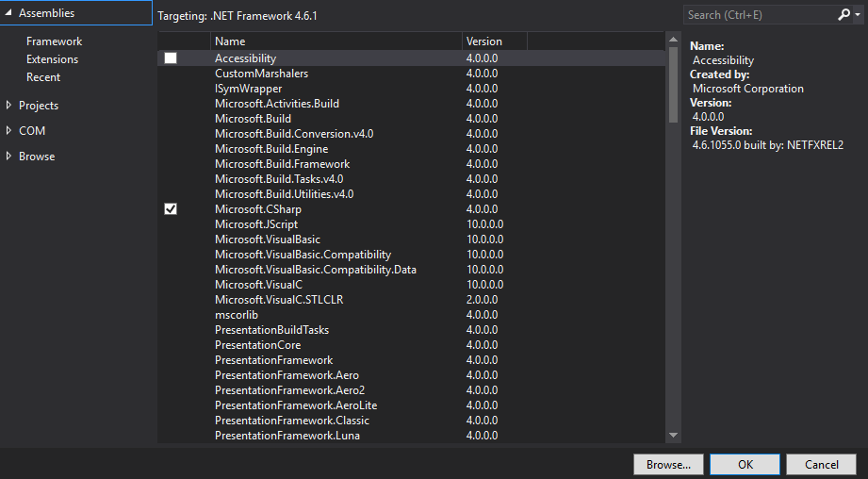Select the Framework category

point(54,41)
